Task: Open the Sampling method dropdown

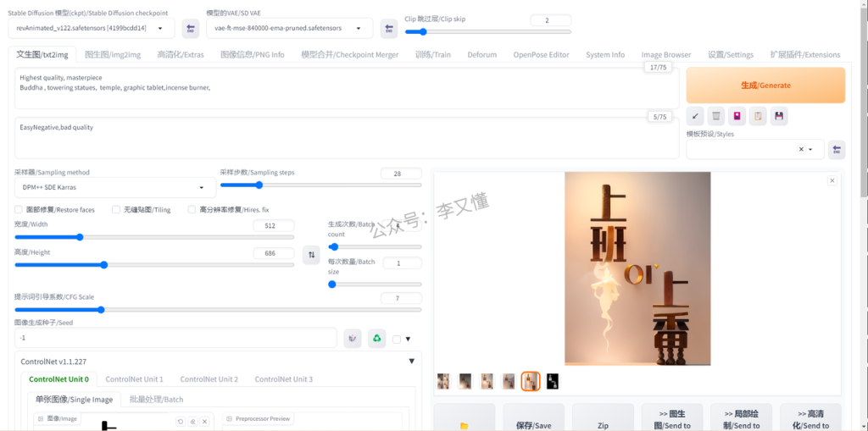Action: point(114,187)
